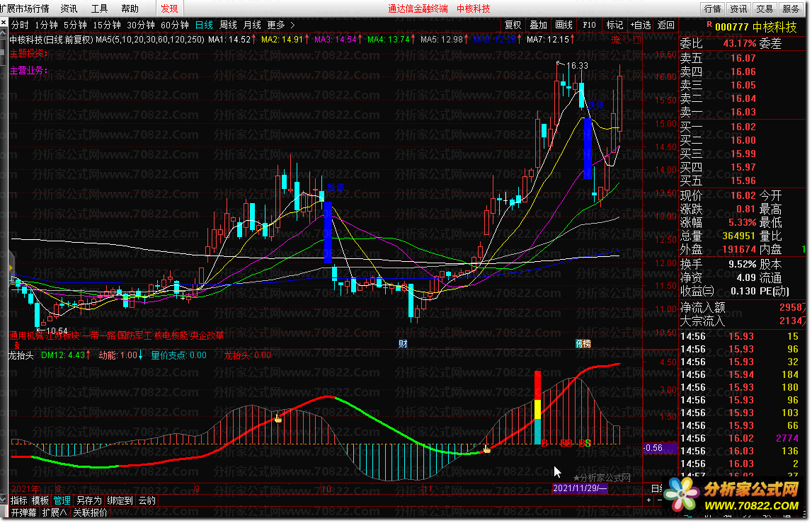Select the 60分钟 period
Image resolution: width=812 pixels, height=523 pixels.
tap(175, 25)
